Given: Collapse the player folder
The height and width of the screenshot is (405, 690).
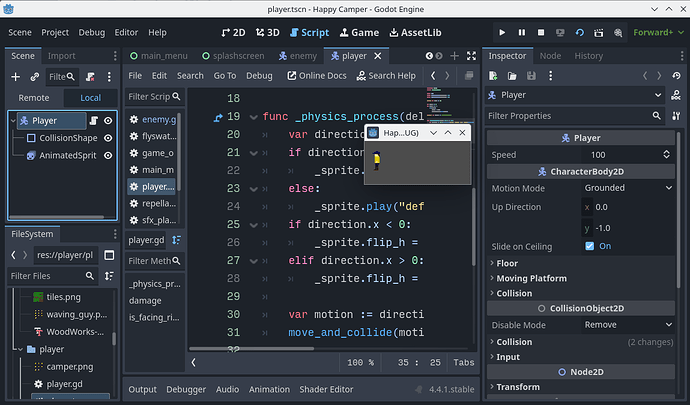Looking at the screenshot, I should point(20,349).
